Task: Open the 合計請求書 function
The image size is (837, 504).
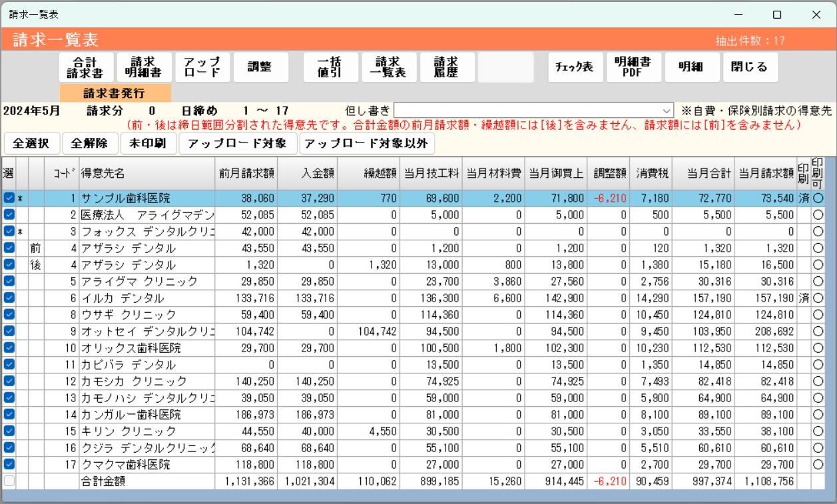Action: 85,67
